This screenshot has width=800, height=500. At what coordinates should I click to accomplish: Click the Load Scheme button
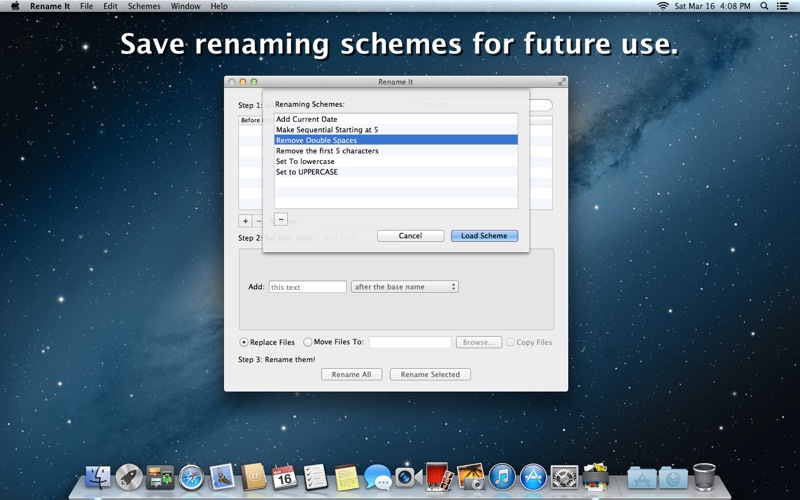[x=485, y=236]
